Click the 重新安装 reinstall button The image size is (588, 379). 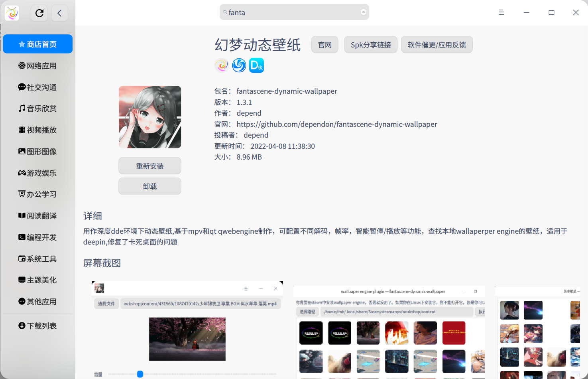[149, 166]
